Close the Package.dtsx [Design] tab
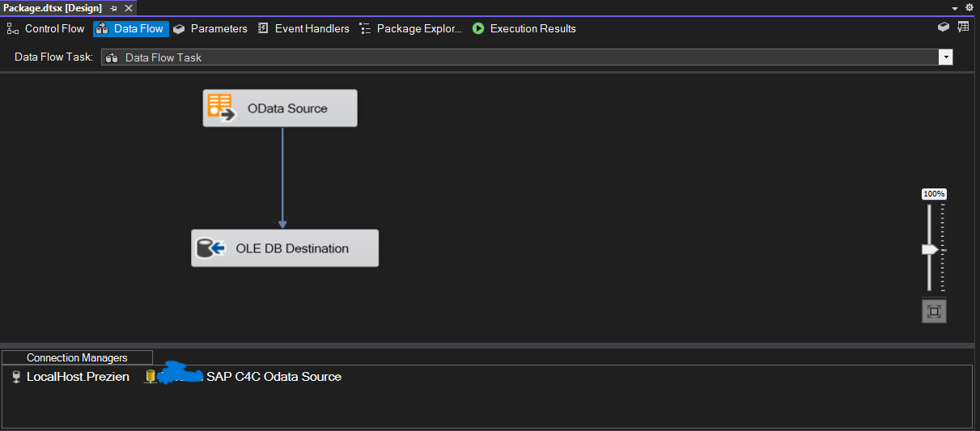Image resolution: width=980 pixels, height=431 pixels. click(x=129, y=7)
